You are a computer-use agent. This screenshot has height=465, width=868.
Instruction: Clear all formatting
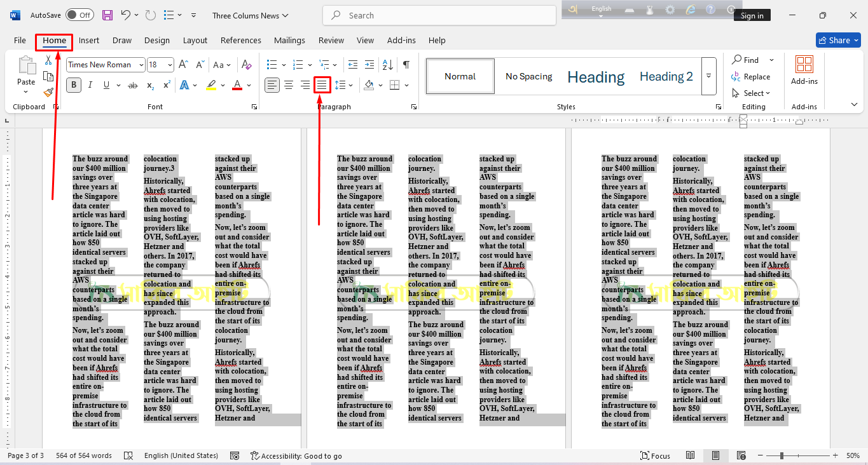247,64
